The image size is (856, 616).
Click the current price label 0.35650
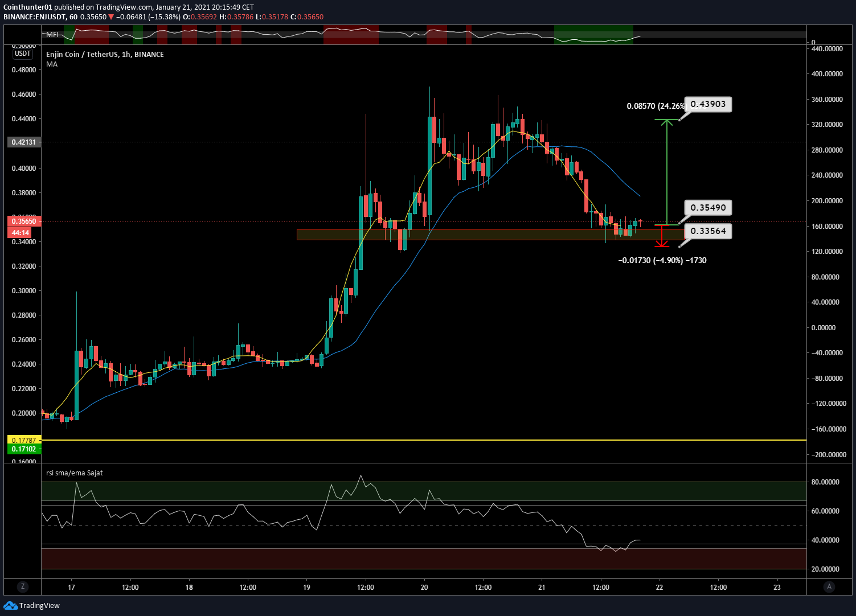coord(24,221)
